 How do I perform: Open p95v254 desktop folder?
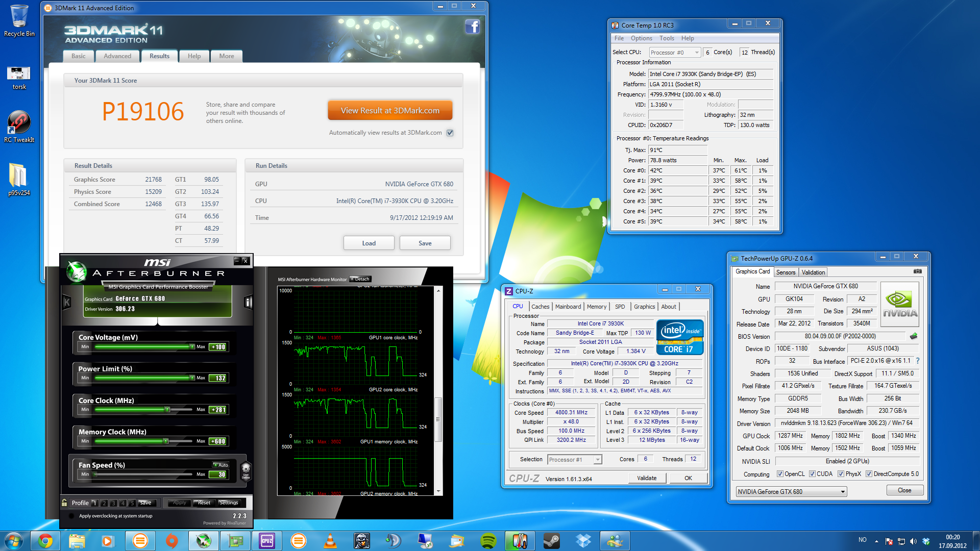[x=19, y=180]
